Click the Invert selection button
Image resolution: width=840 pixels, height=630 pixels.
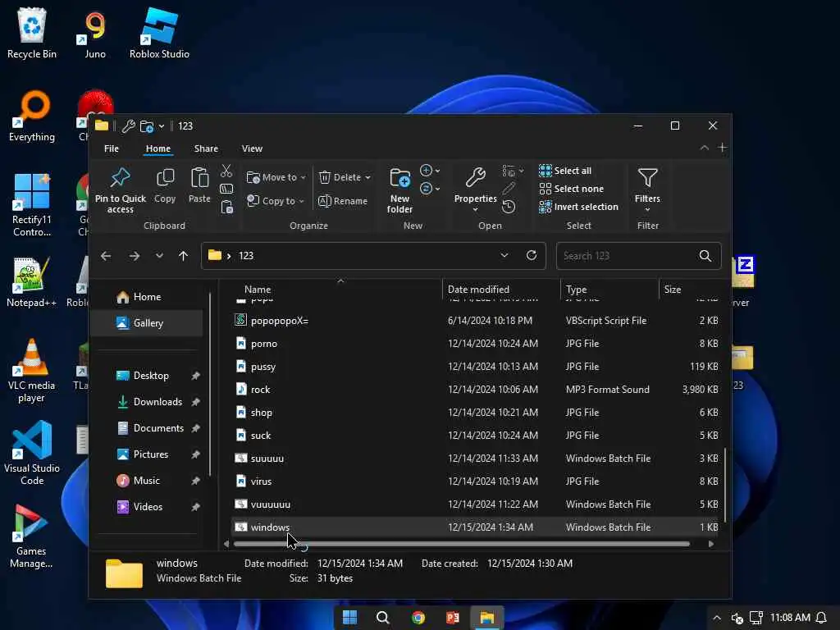pos(578,207)
